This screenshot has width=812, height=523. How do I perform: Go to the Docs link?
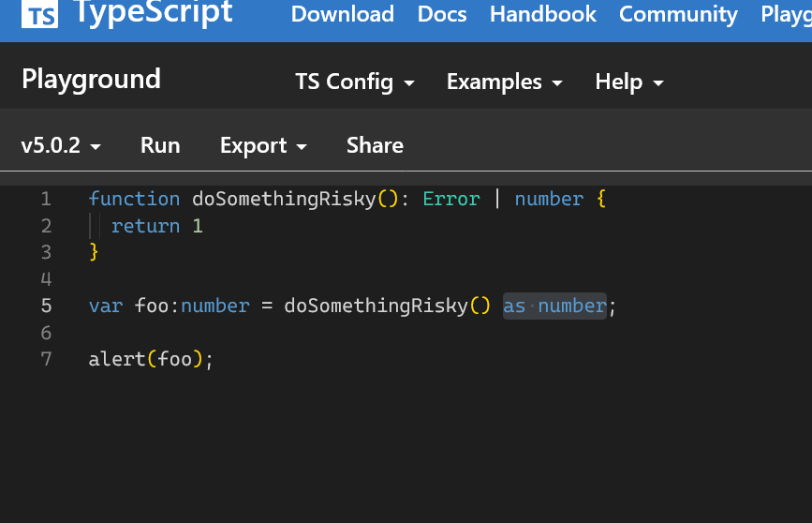tap(442, 14)
